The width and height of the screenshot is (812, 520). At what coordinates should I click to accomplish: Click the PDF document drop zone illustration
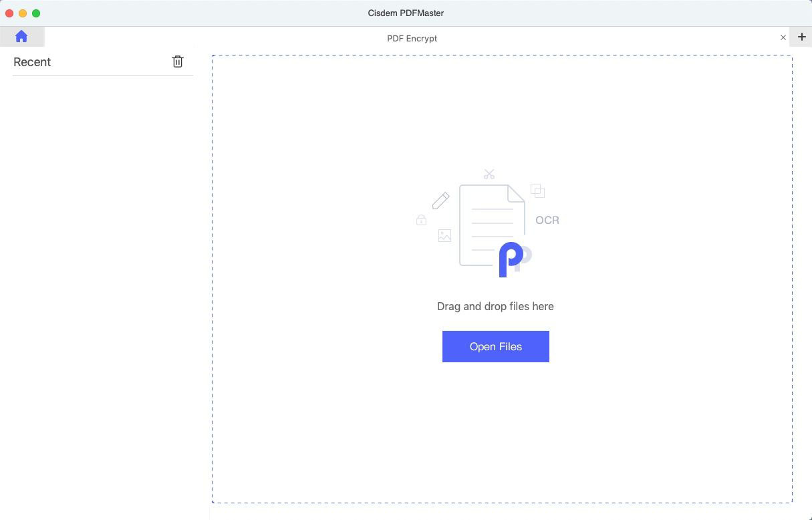[488, 223]
